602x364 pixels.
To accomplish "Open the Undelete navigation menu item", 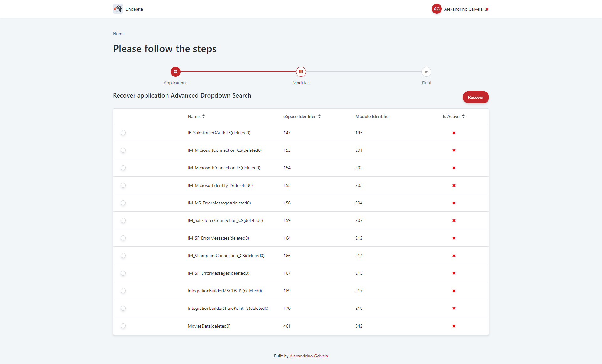I will [134, 9].
